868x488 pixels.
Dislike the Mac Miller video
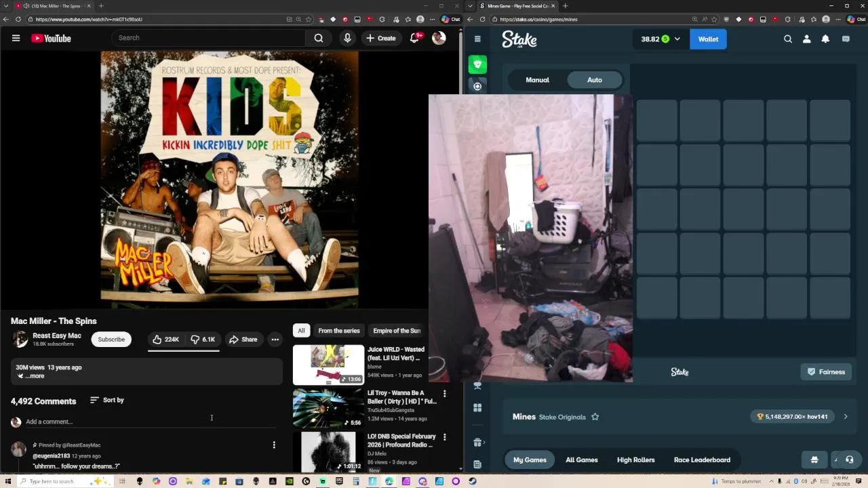[203, 339]
